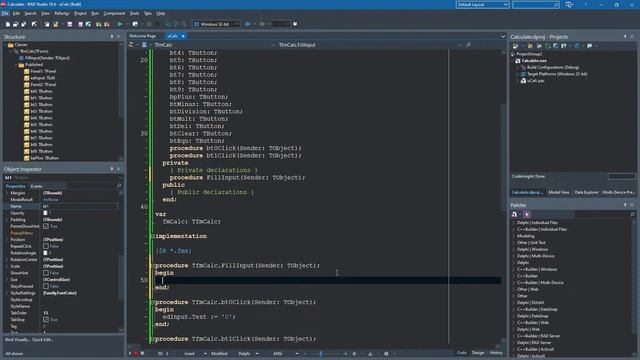Toggle ShowHint checkbox
The height and width of the screenshot is (360, 640).
tap(46, 273)
